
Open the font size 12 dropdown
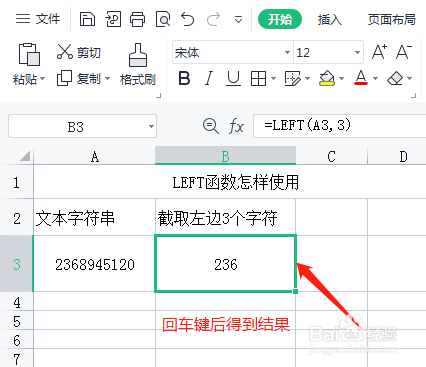coord(357,52)
